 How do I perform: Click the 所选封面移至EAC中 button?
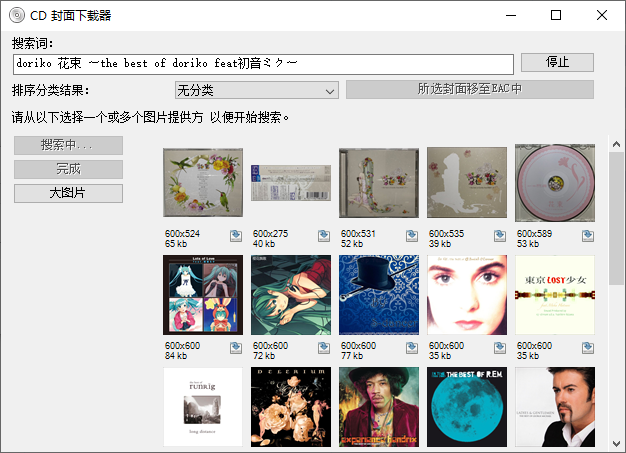coord(469,90)
